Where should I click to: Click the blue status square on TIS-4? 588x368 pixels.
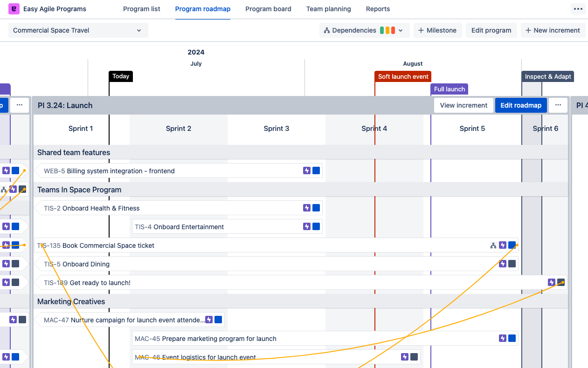[316, 227]
